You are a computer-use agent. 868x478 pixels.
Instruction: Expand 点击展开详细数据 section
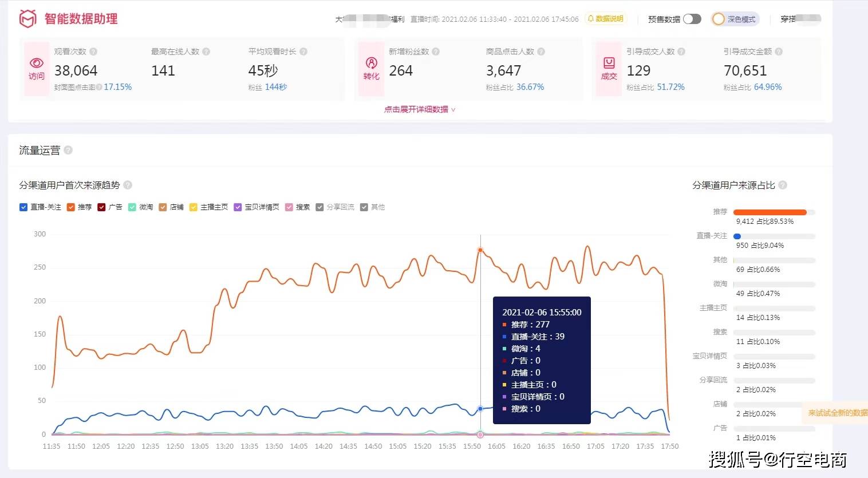(420, 109)
